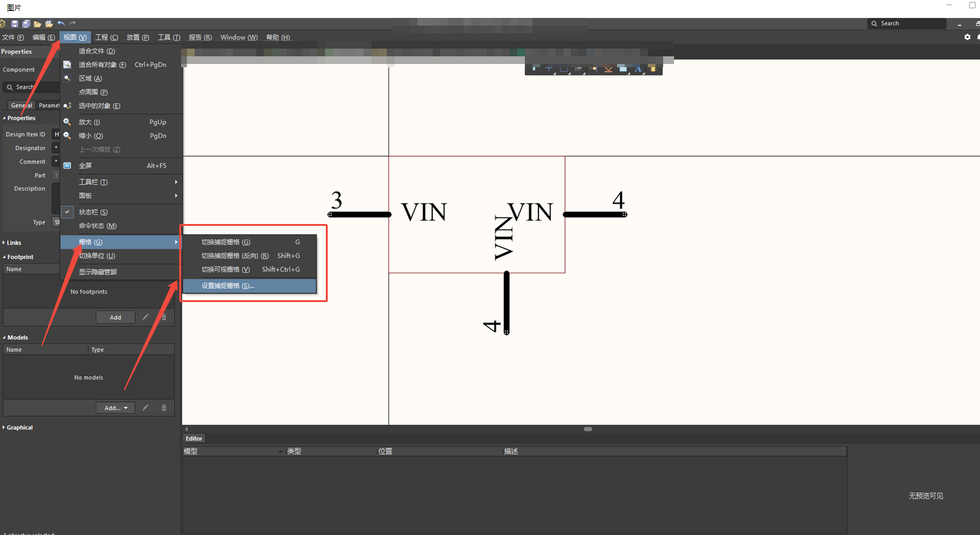Click the 全屏 full screen entry
The image size is (980, 535).
point(122,165)
